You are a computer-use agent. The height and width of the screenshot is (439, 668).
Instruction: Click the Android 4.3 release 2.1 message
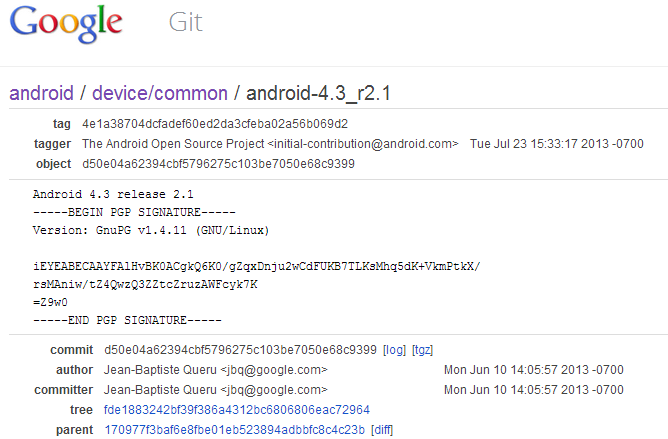click(x=113, y=194)
